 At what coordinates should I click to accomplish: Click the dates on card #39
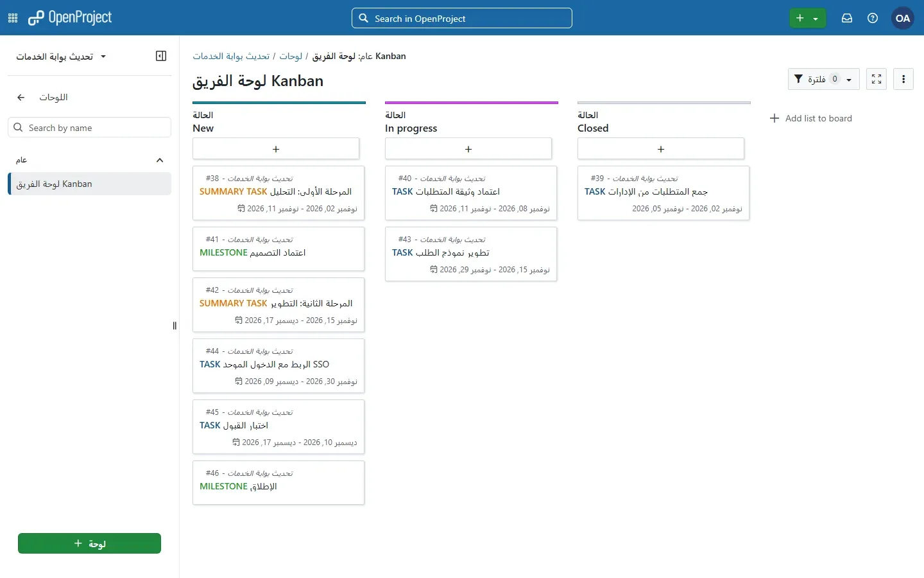point(687,209)
